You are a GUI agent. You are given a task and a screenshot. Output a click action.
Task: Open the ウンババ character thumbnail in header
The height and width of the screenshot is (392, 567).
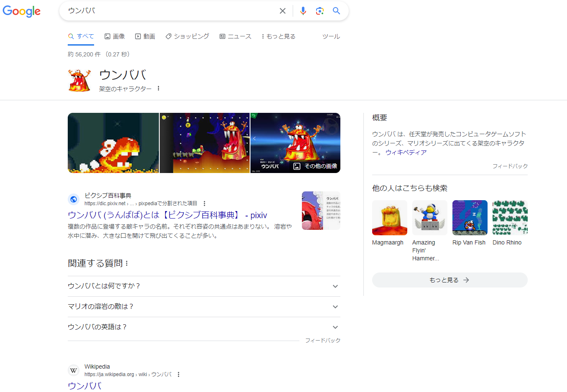pyautogui.click(x=79, y=81)
